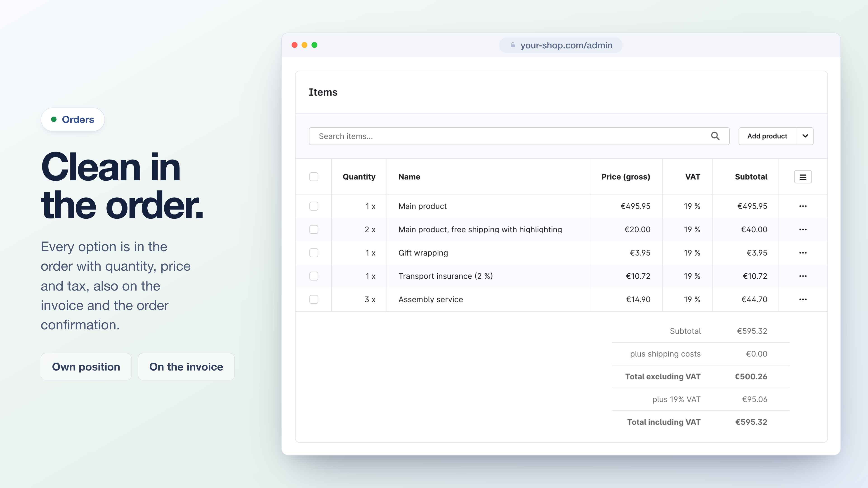Click the Price (gross) column header
The width and height of the screenshot is (868, 488).
[626, 177]
